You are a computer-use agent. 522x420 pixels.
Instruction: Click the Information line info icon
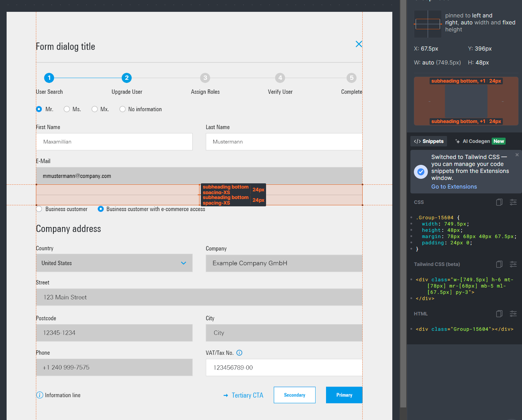(40, 395)
